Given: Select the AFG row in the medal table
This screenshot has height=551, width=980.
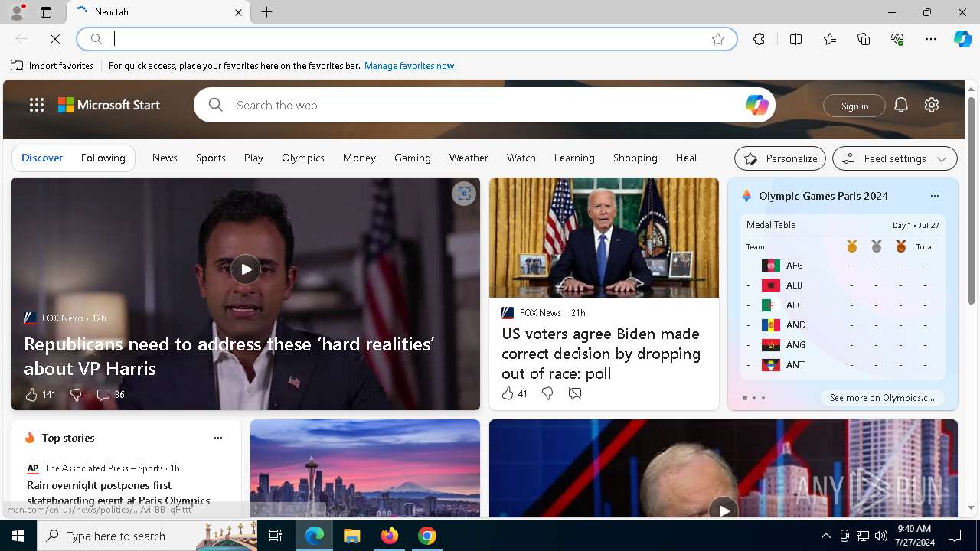Looking at the screenshot, I should pyautogui.click(x=842, y=266).
